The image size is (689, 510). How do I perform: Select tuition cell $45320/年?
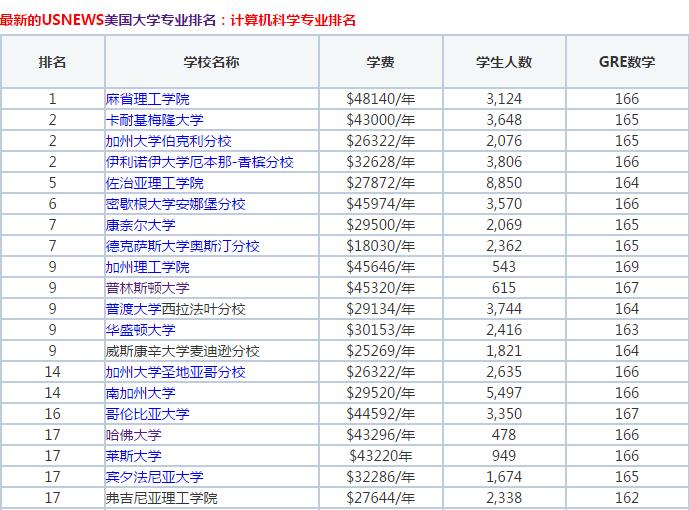pyautogui.click(x=381, y=288)
